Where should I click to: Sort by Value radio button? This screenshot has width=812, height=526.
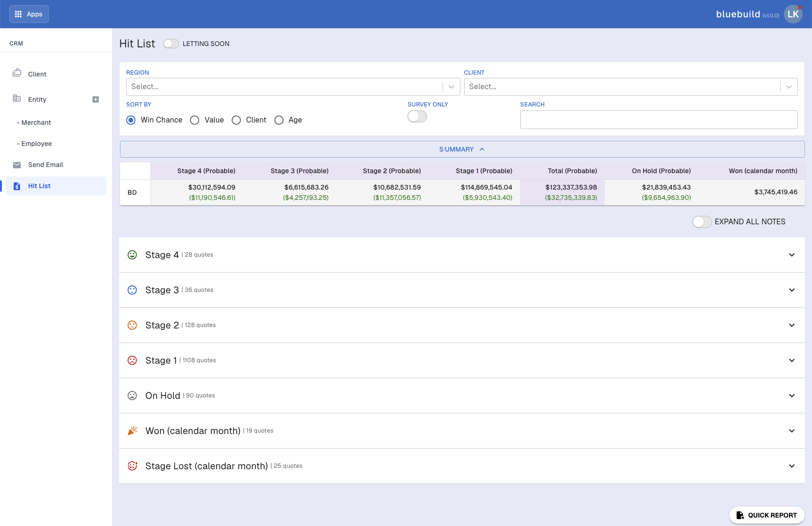pyautogui.click(x=195, y=120)
